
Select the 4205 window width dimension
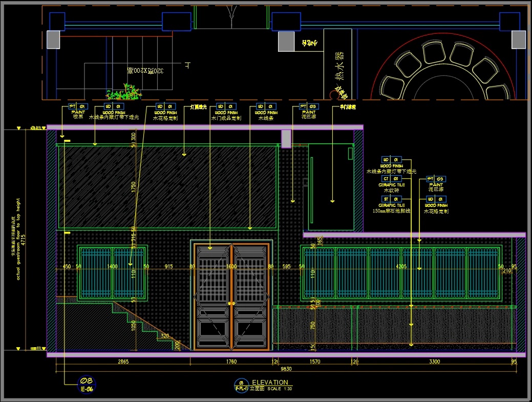pyautogui.click(x=402, y=266)
